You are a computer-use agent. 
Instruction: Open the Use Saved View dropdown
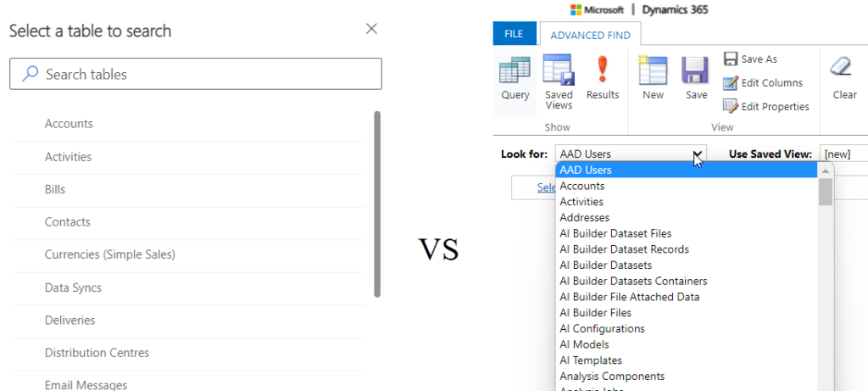(844, 154)
